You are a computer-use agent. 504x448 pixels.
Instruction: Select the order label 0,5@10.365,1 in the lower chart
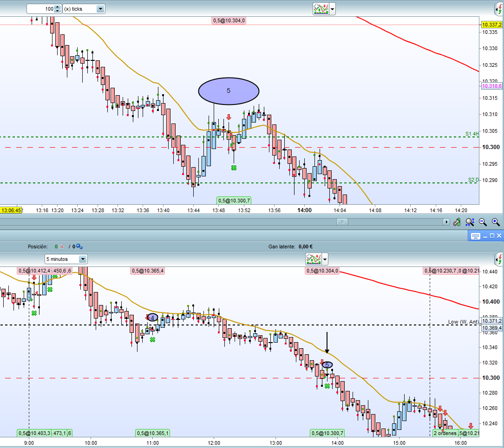(153, 433)
